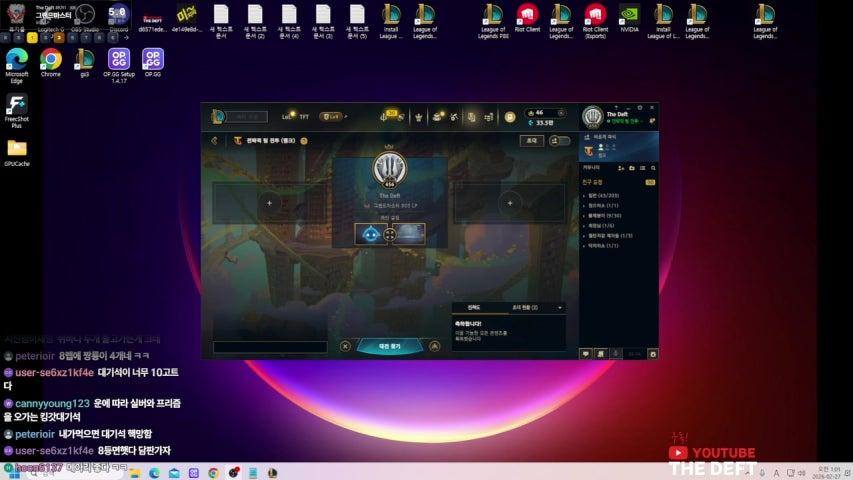The height and width of the screenshot is (480, 853).
Task: Click the Lv8 pass badge button
Action: click(331, 116)
